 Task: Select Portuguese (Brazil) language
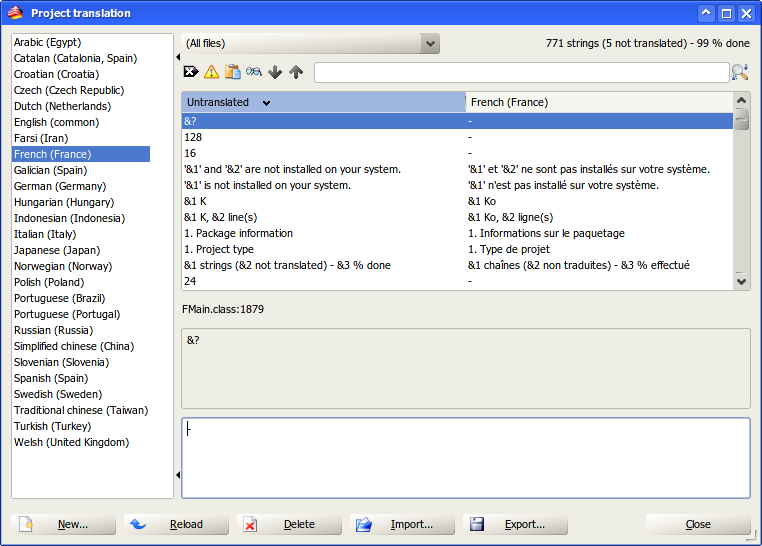click(x=59, y=299)
